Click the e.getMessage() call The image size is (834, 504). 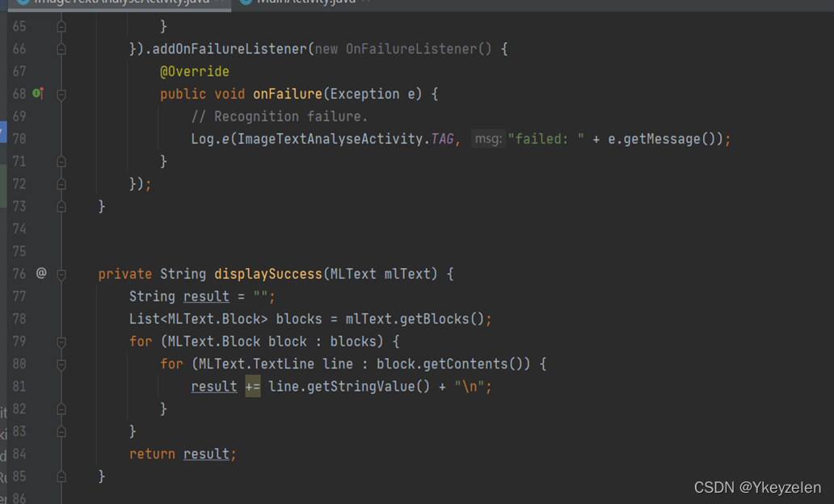[x=662, y=139]
